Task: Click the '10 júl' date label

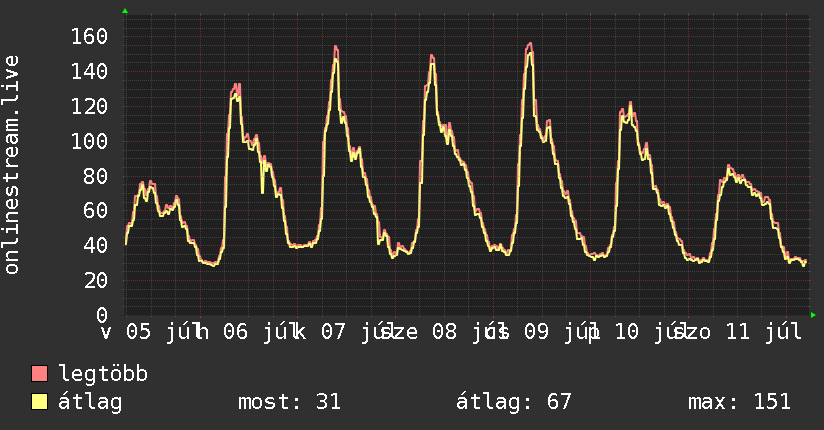Action: 653,332
